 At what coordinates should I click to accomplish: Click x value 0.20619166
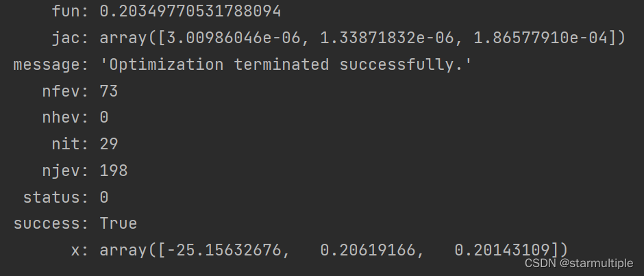coord(368,250)
